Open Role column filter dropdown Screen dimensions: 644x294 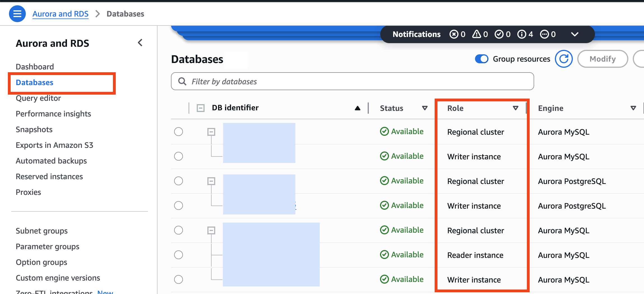(516, 108)
